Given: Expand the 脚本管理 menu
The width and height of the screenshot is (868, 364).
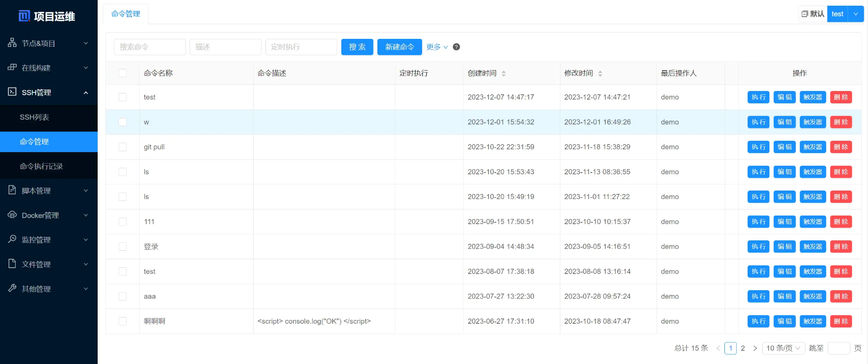Looking at the screenshot, I should click(x=86, y=191).
